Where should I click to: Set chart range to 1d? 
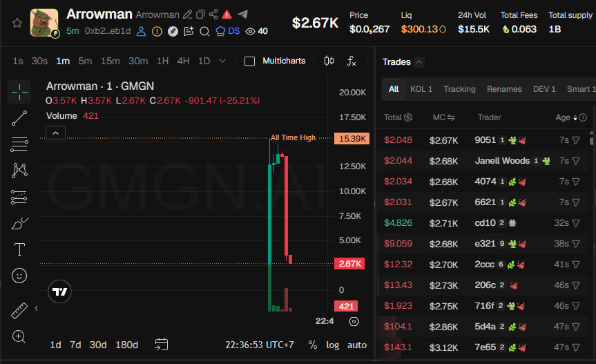55,345
